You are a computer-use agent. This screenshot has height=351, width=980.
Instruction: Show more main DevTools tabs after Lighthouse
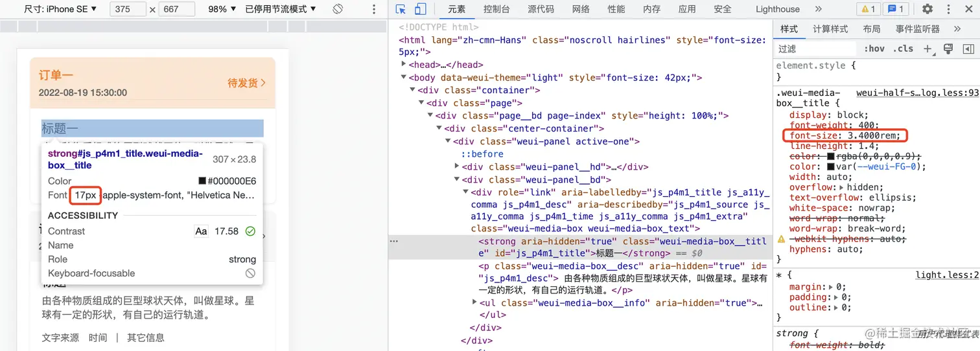click(x=818, y=9)
